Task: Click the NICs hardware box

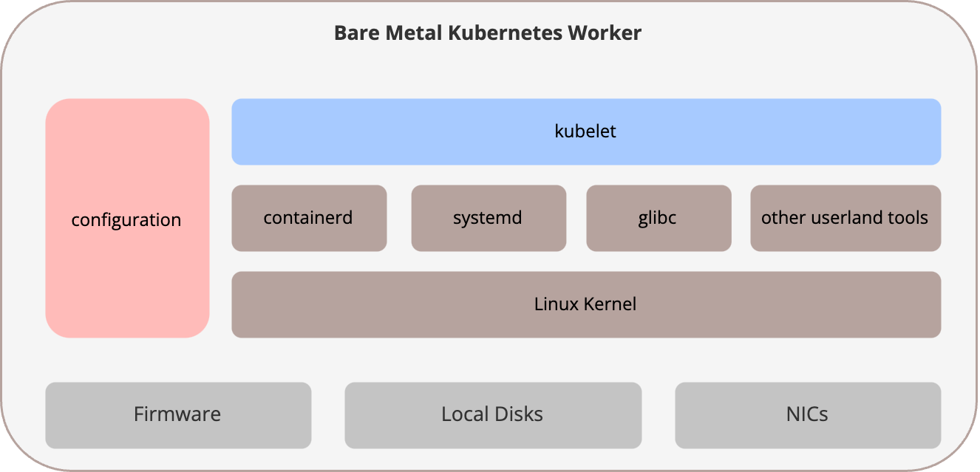Action: (x=808, y=415)
